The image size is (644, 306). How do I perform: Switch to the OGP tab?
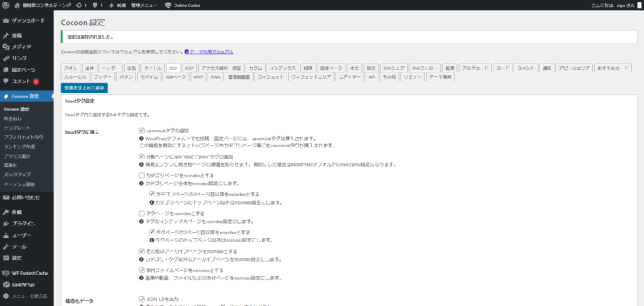[x=189, y=68]
